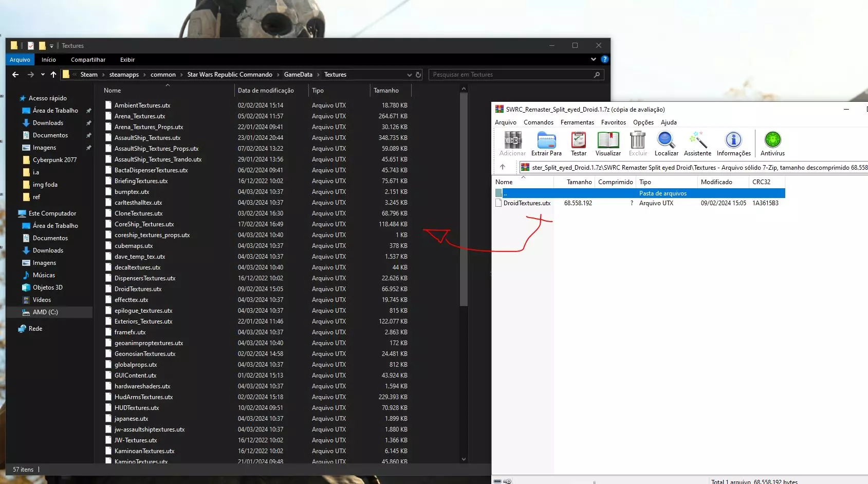The width and height of the screenshot is (868, 484).
Task: Refresh the Textures folder view
Action: pos(418,75)
